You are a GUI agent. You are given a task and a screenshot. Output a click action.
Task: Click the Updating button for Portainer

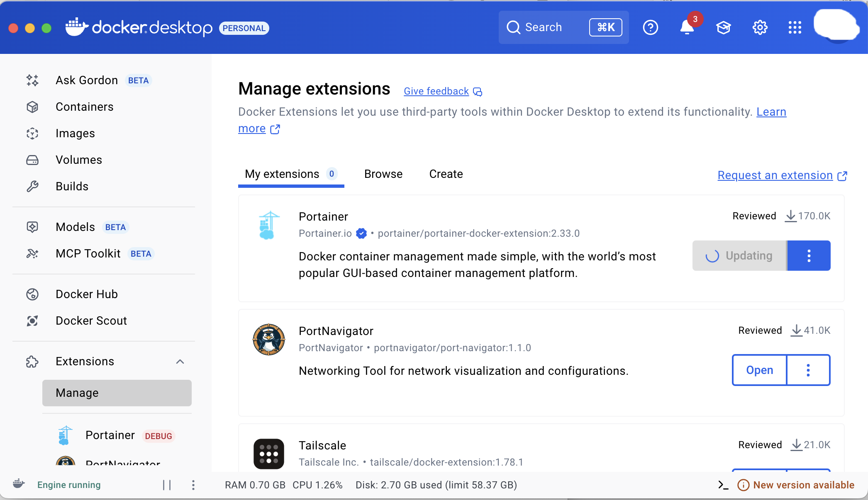(739, 255)
